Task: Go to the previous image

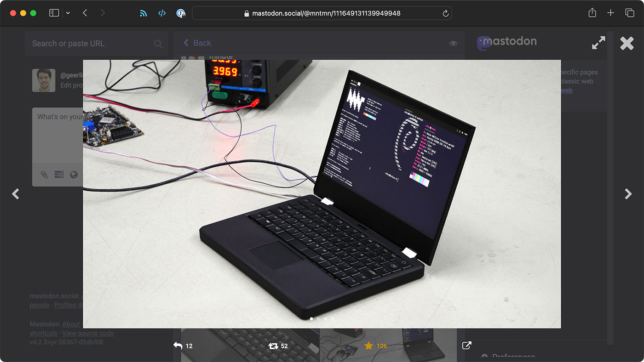Action: pyautogui.click(x=16, y=194)
